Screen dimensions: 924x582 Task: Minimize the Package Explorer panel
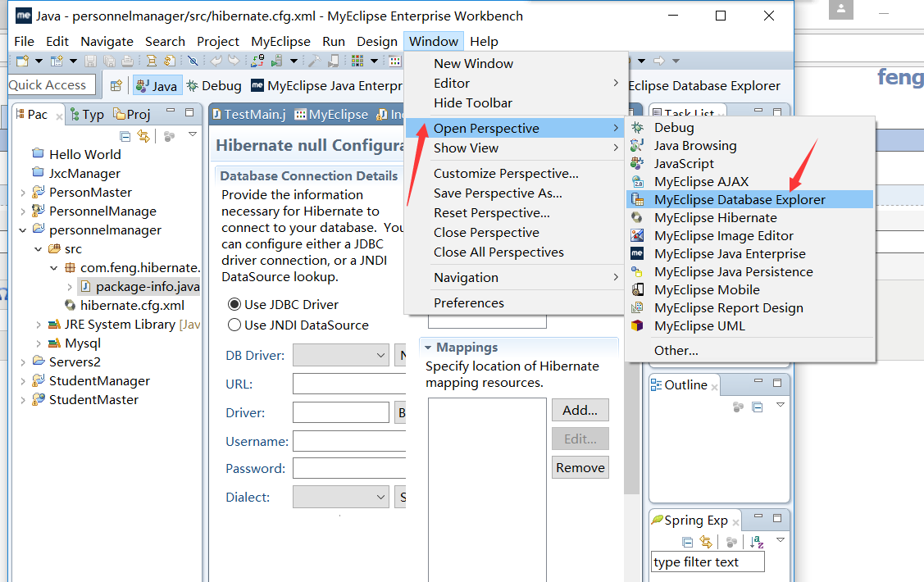(x=171, y=111)
